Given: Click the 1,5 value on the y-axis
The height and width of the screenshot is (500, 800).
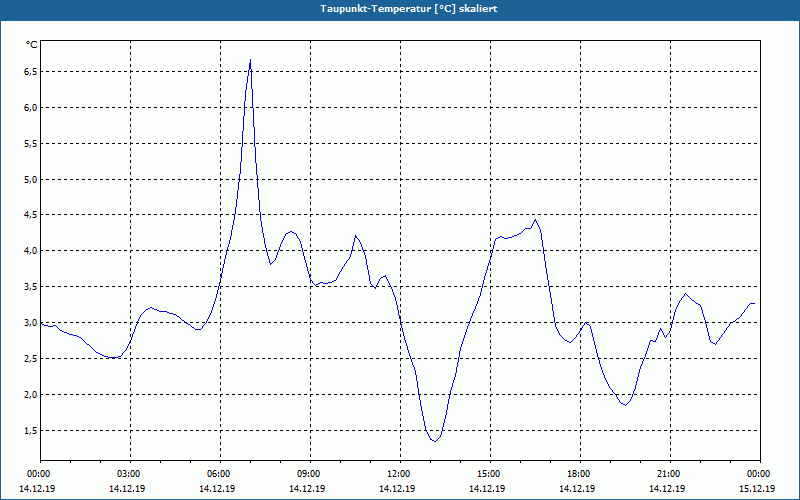Looking at the screenshot, I should tap(30, 431).
